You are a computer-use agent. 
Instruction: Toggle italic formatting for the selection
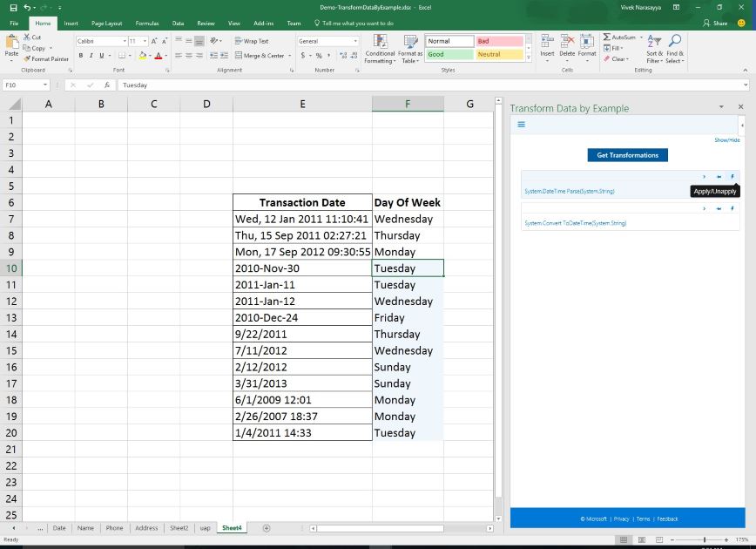click(x=91, y=55)
